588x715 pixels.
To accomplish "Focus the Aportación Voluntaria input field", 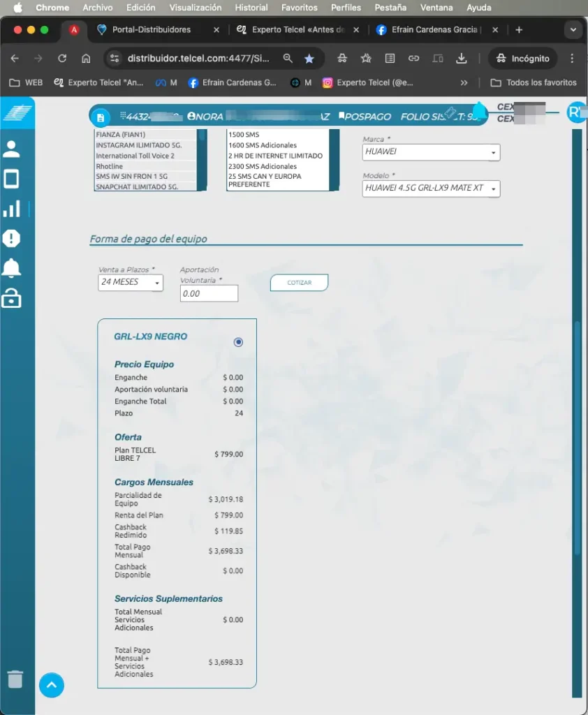I will (x=209, y=294).
